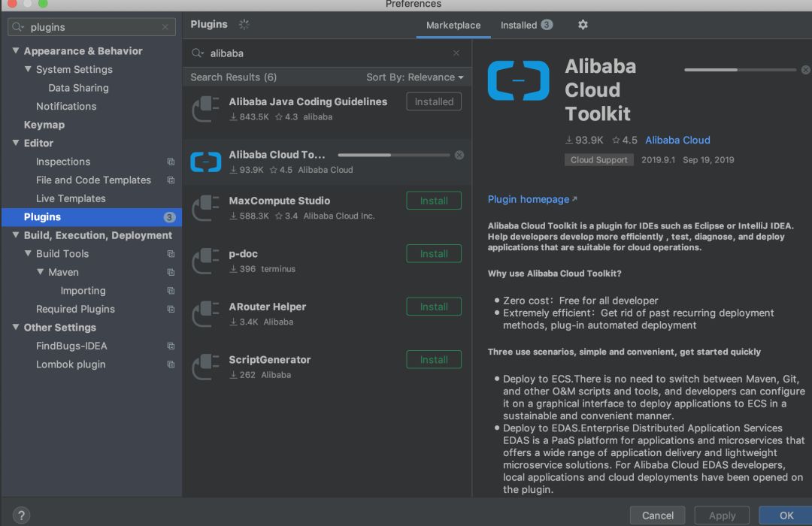Image resolution: width=812 pixels, height=526 pixels.
Task: Select the Alibaba Java Coding Guidelines plugin icon
Action: click(205, 109)
